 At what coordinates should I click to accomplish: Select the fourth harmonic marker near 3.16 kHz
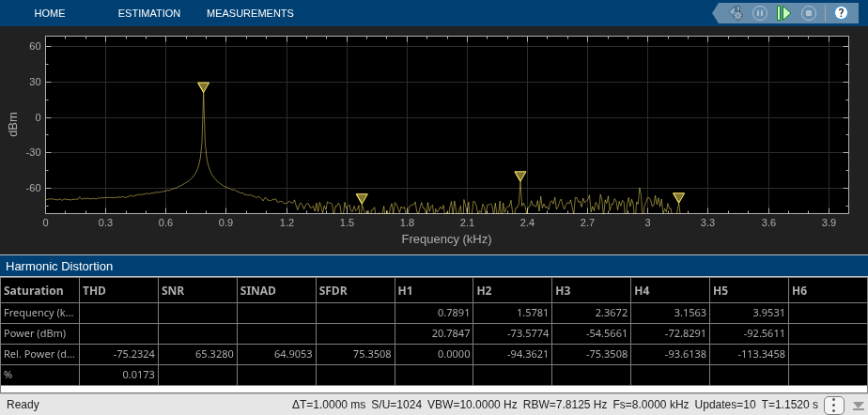click(678, 197)
